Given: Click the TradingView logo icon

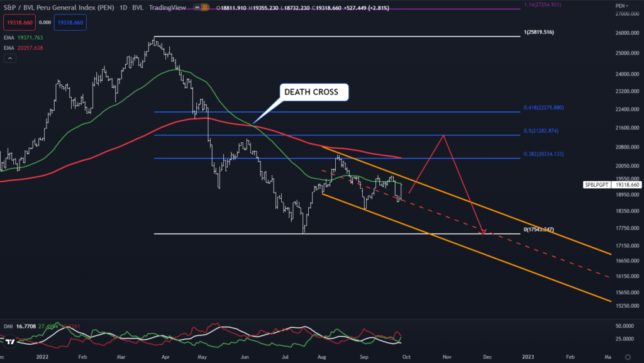Looking at the screenshot, I should 11,341.
